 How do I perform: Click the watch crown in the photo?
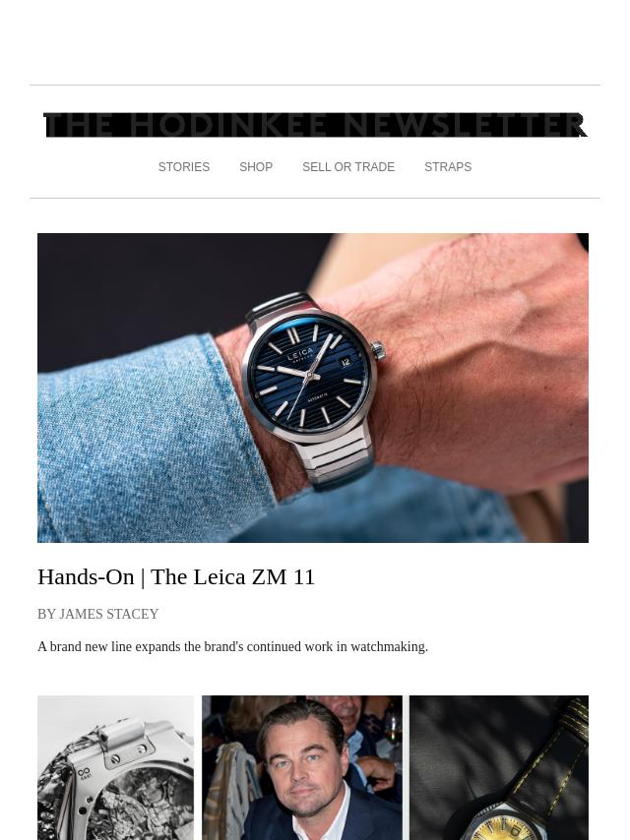coord(378,350)
